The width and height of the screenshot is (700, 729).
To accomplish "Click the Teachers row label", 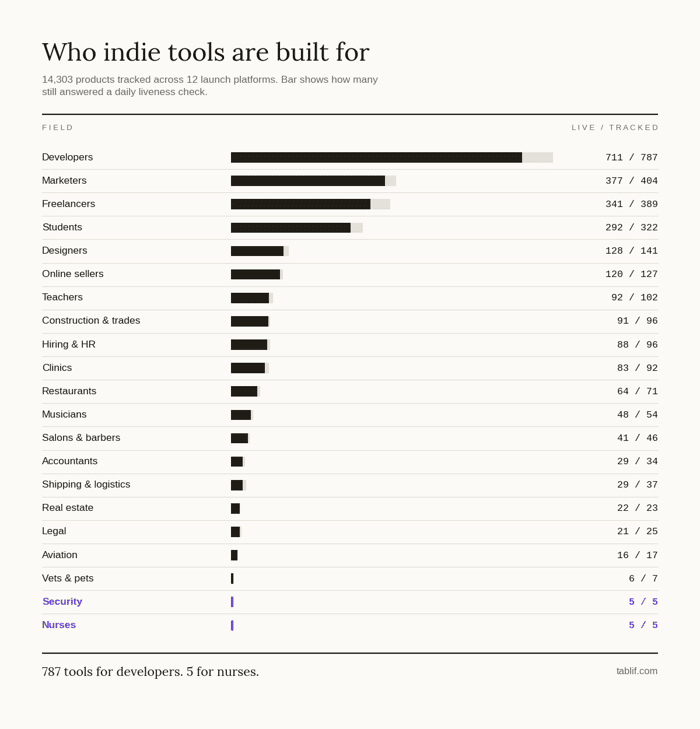I will point(62,297).
